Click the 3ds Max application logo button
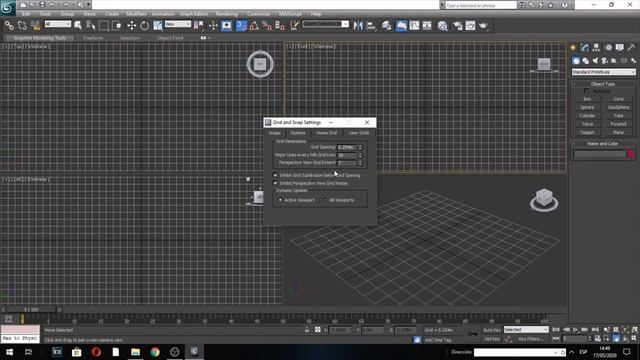Screen dimensions: 640x360 coord(7,7)
